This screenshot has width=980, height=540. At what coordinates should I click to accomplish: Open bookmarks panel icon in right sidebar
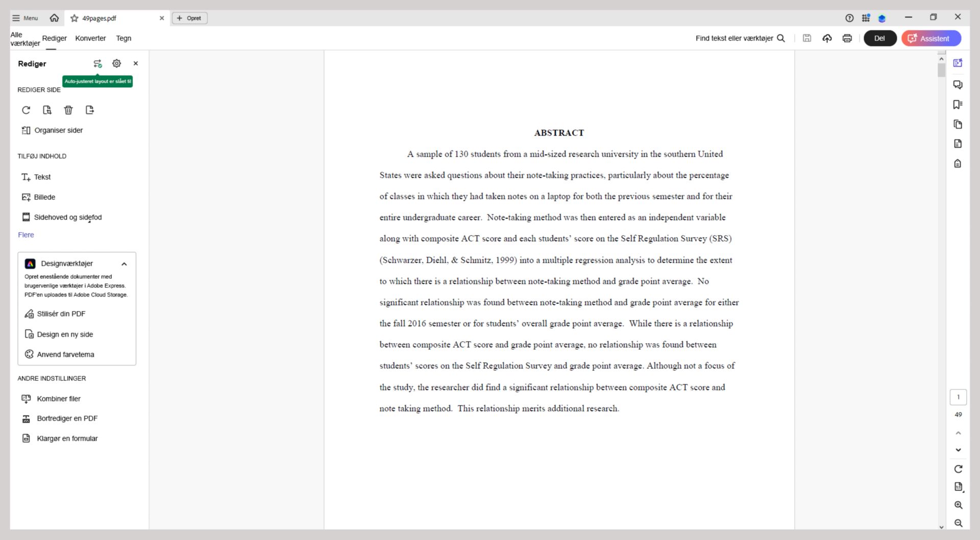[958, 105]
